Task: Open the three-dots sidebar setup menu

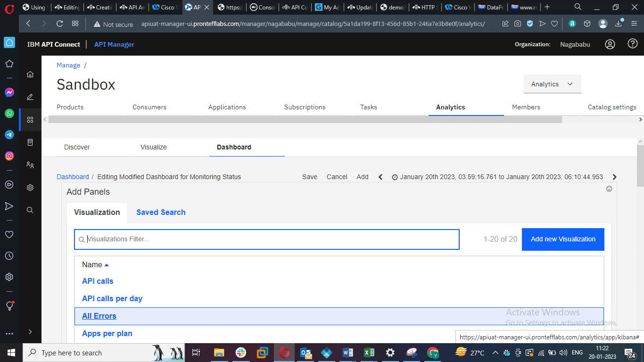Action: (9, 334)
